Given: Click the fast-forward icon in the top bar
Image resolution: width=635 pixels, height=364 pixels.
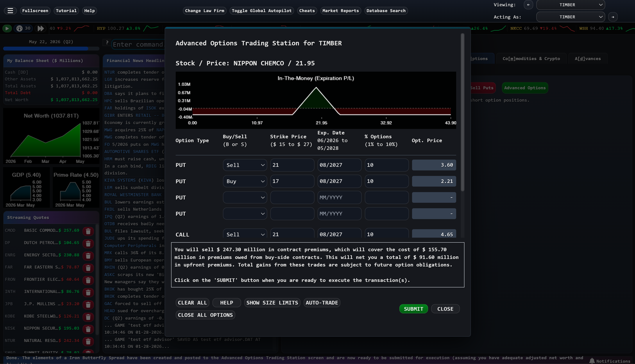Looking at the screenshot, I should 41,28.
